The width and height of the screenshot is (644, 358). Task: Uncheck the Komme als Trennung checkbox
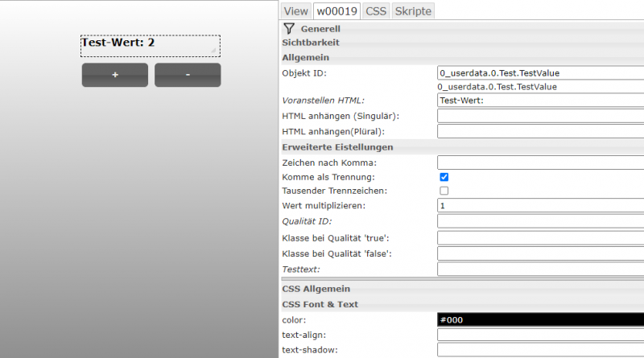[x=444, y=176]
